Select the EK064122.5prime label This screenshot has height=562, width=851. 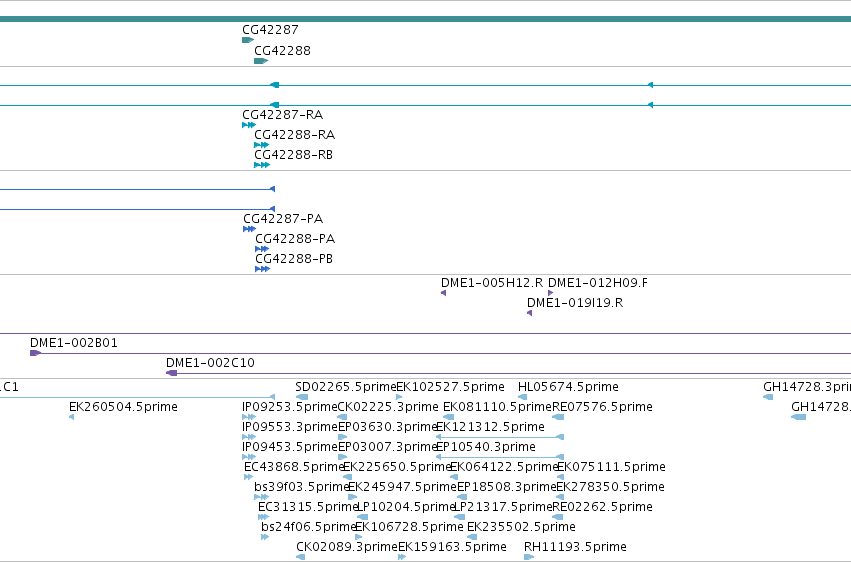tap(504, 467)
